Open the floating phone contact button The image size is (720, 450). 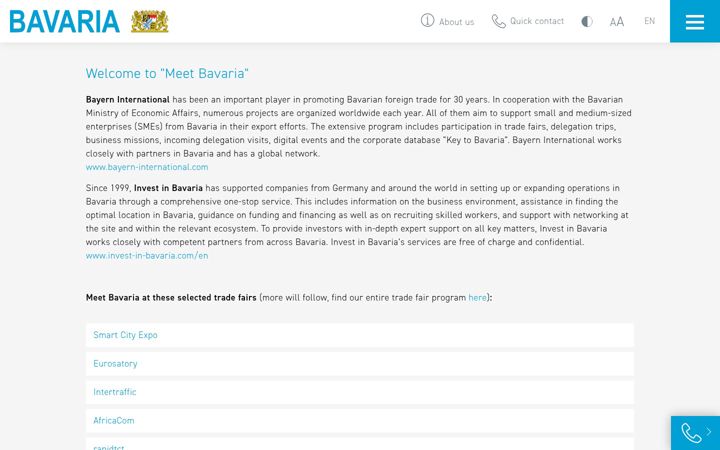point(695,433)
